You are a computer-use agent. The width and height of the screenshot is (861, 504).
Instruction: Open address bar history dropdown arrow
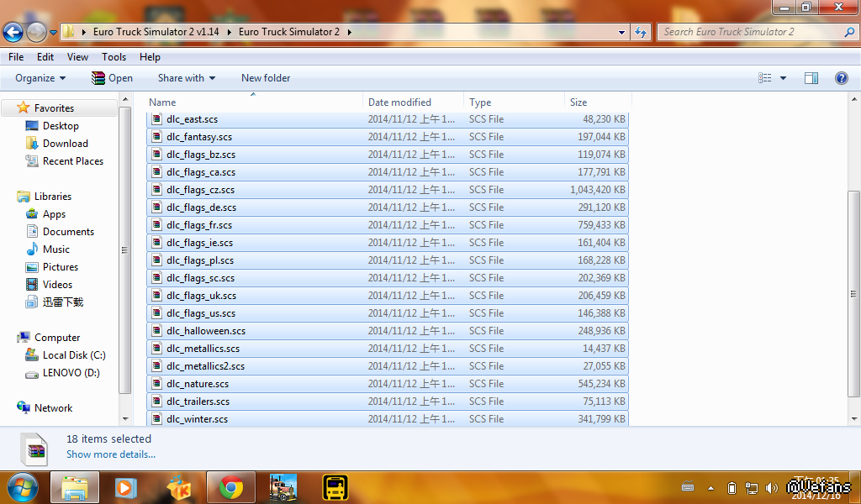click(621, 33)
